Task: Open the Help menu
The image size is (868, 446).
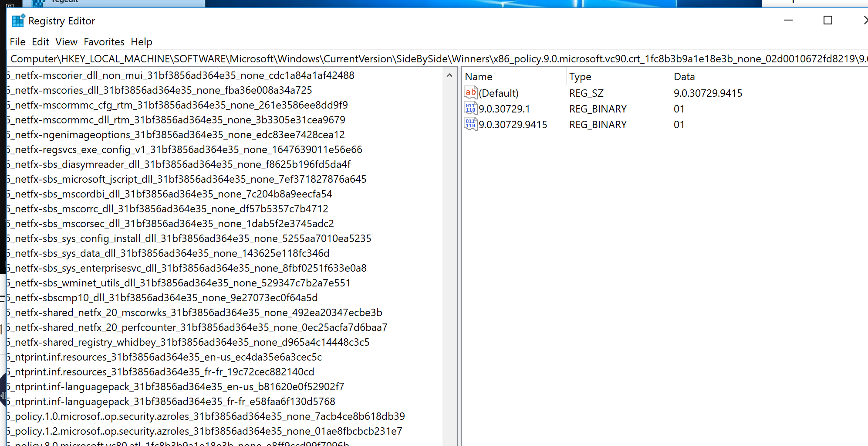Action: [142, 42]
